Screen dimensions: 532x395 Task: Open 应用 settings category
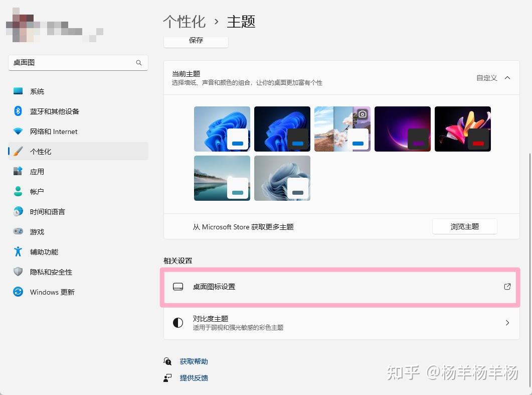(x=78, y=171)
